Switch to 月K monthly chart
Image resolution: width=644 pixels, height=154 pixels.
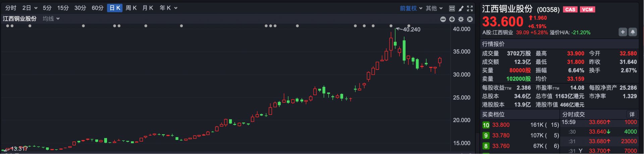coord(148,8)
